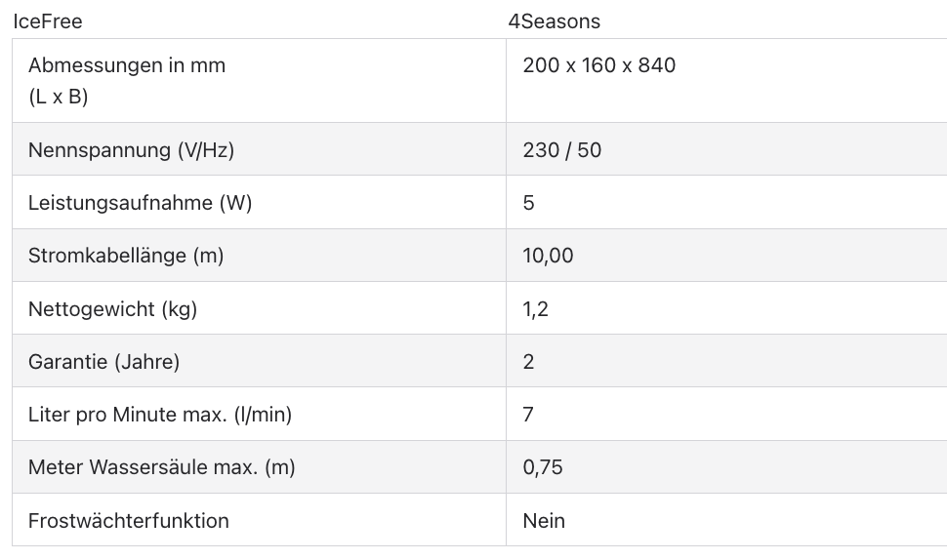Viewport: 947px width, 560px height.
Task: Select the Liter pro Minute max. label
Action: (160, 415)
